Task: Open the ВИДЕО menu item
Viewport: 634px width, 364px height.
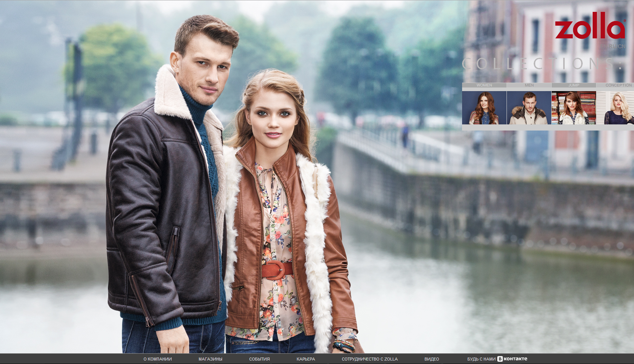Action: [x=432, y=359]
